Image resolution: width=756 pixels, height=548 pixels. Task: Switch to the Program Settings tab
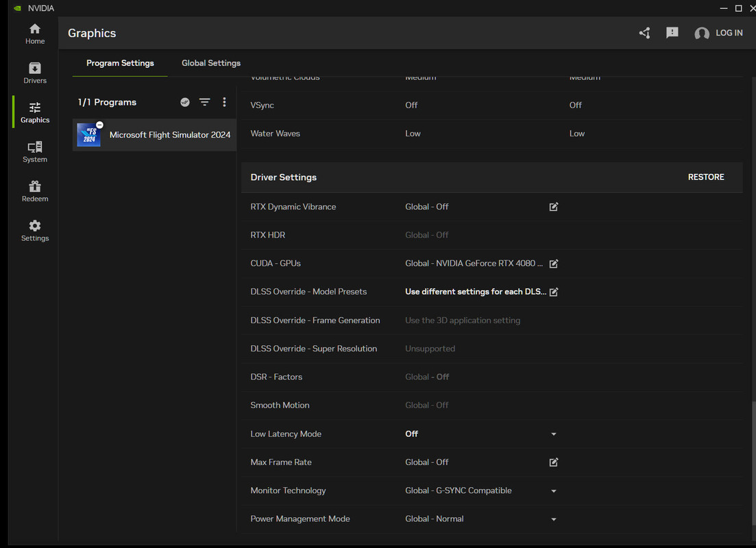[x=120, y=63]
